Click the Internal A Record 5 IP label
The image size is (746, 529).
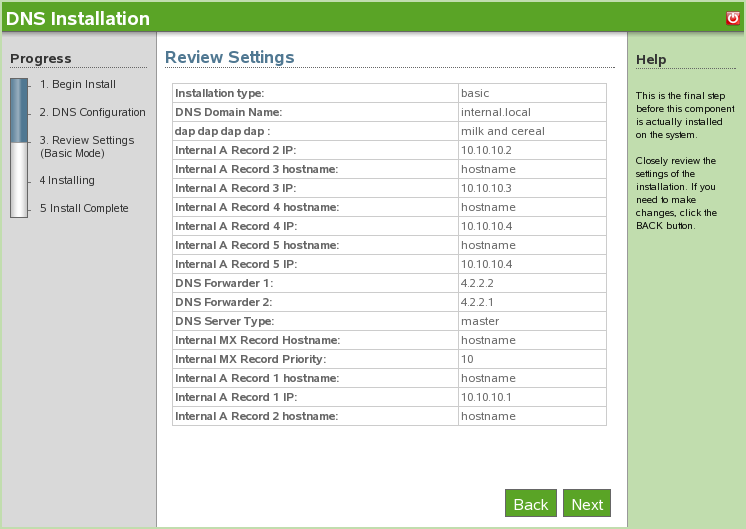click(236, 264)
